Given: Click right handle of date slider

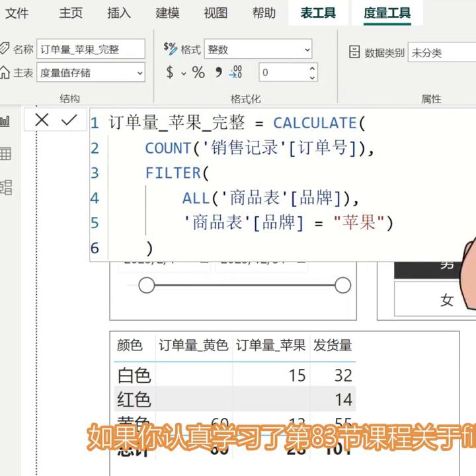Looking at the screenshot, I should 342,285.
